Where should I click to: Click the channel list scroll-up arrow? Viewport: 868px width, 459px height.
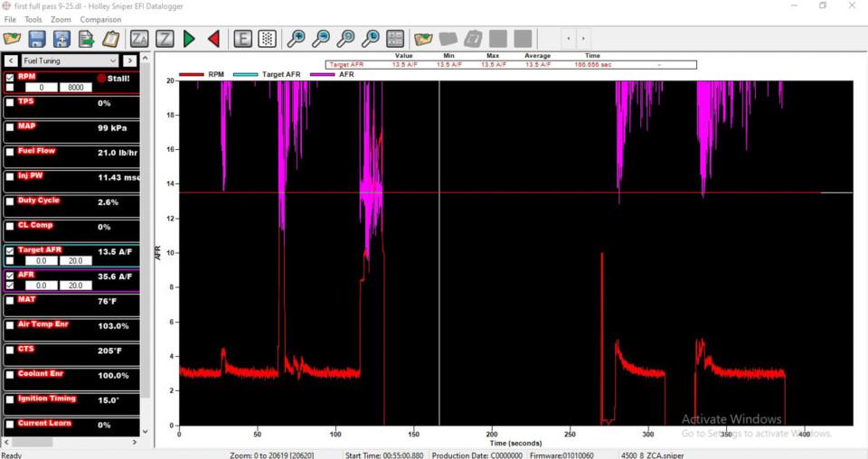pyautogui.click(x=146, y=58)
